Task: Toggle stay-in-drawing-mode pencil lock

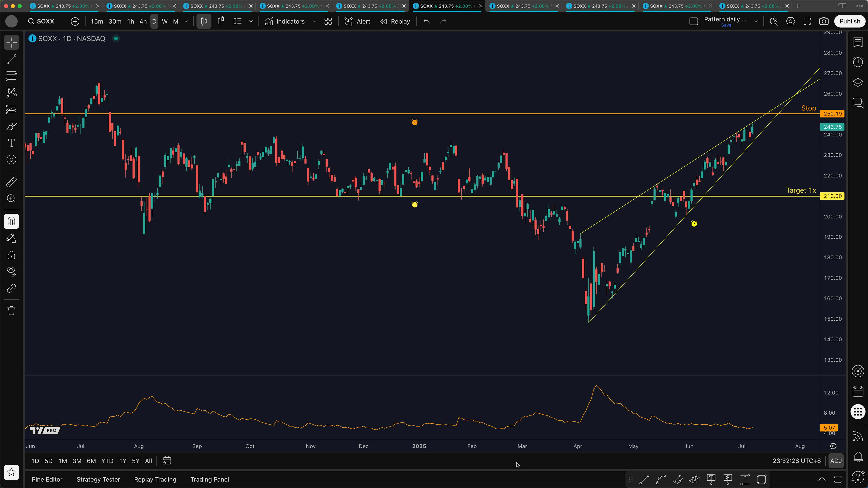Action: coord(12,238)
